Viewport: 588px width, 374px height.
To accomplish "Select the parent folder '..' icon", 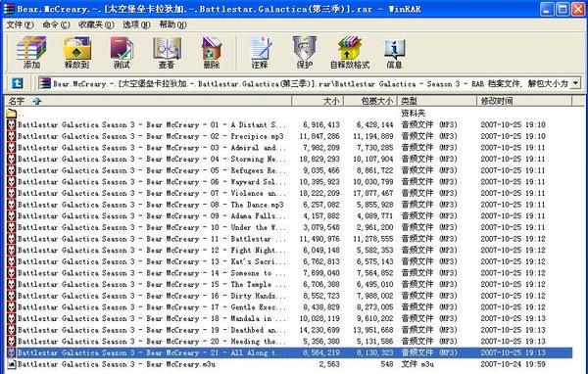I will tap(11, 114).
